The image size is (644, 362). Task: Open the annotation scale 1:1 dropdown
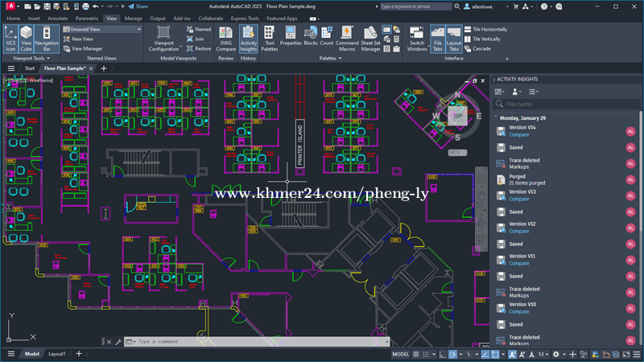pyautogui.click(x=543, y=354)
